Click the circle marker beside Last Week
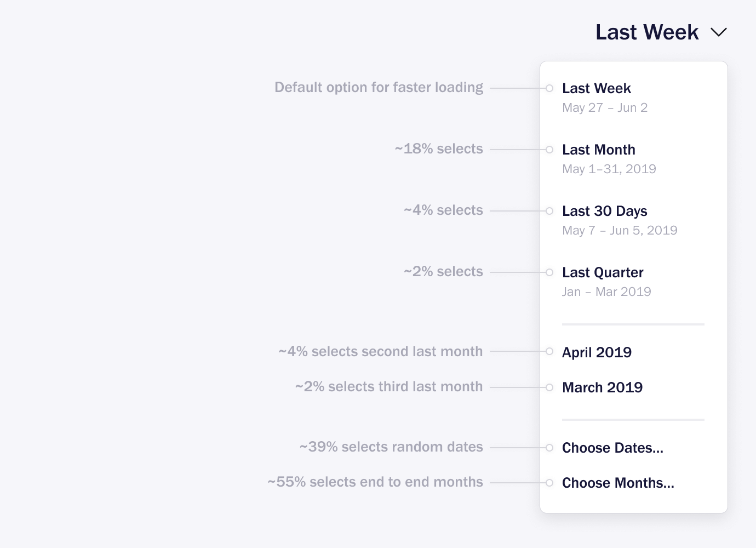The width and height of the screenshot is (756, 548). (x=549, y=88)
